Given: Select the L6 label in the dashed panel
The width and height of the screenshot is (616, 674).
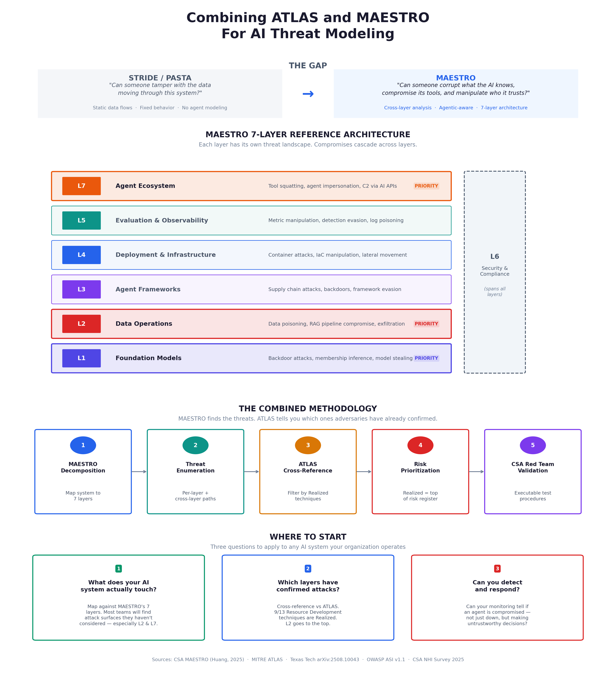Looking at the screenshot, I should (x=494, y=256).
